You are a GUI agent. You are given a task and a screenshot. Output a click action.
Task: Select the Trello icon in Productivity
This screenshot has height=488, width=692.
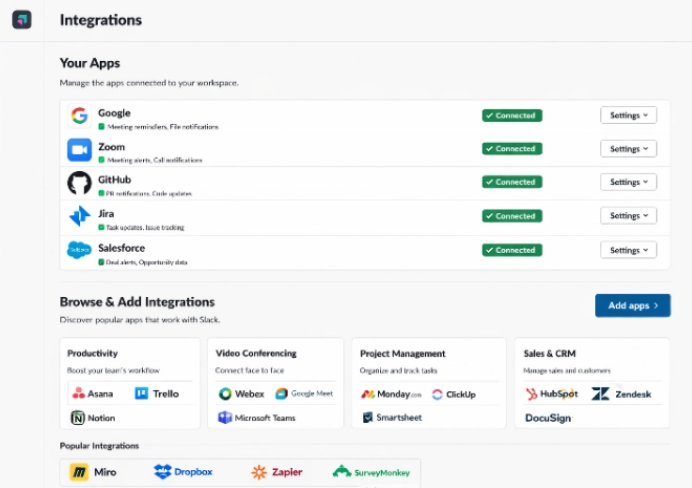point(142,393)
